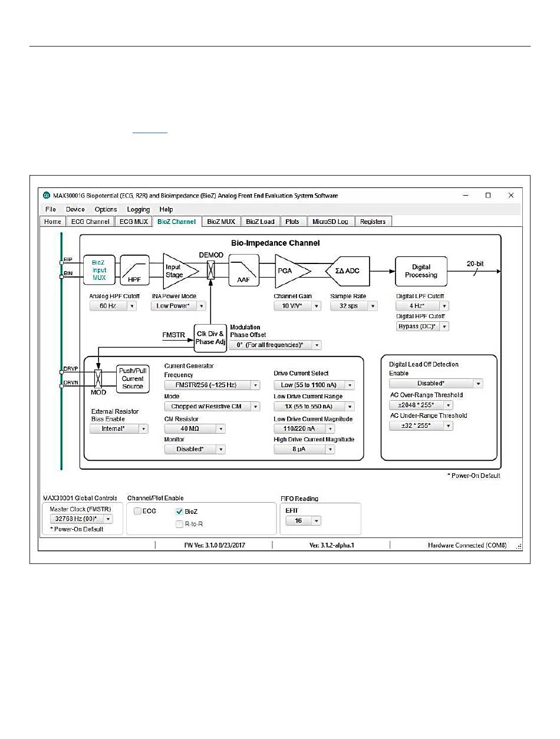Click the Ver: 3.1.2-alpha.1 status text
This screenshot has height=739, width=560.
332,546
